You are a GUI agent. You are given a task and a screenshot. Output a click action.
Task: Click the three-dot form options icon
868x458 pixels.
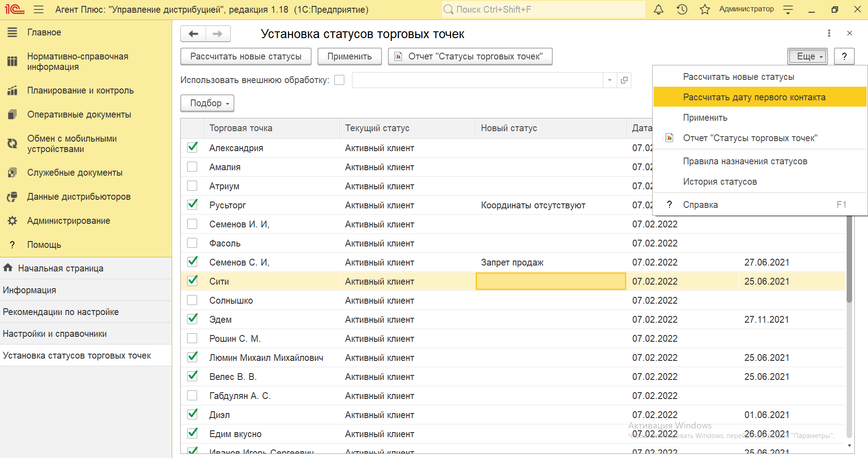829,33
